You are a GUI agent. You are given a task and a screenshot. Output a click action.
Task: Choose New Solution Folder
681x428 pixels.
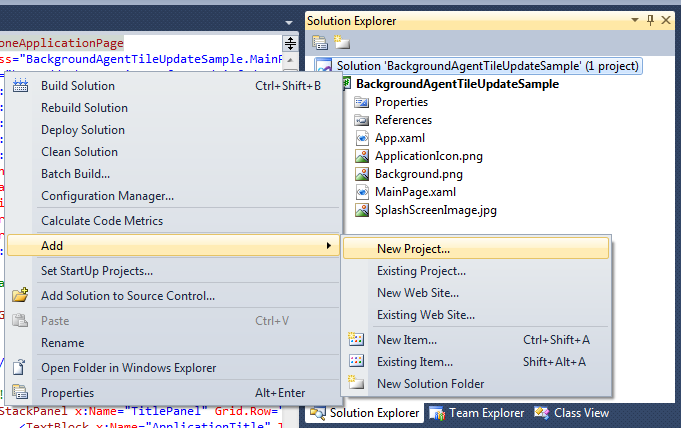476,384
